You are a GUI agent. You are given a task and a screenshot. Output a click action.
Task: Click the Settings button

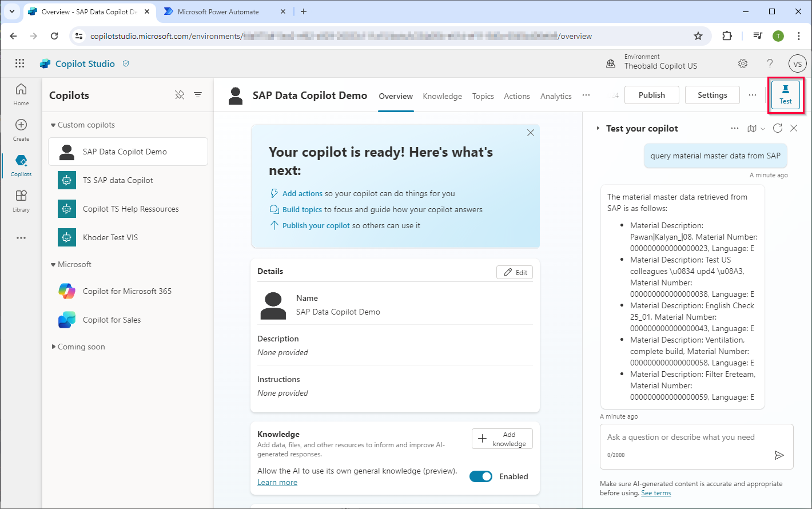click(x=713, y=95)
